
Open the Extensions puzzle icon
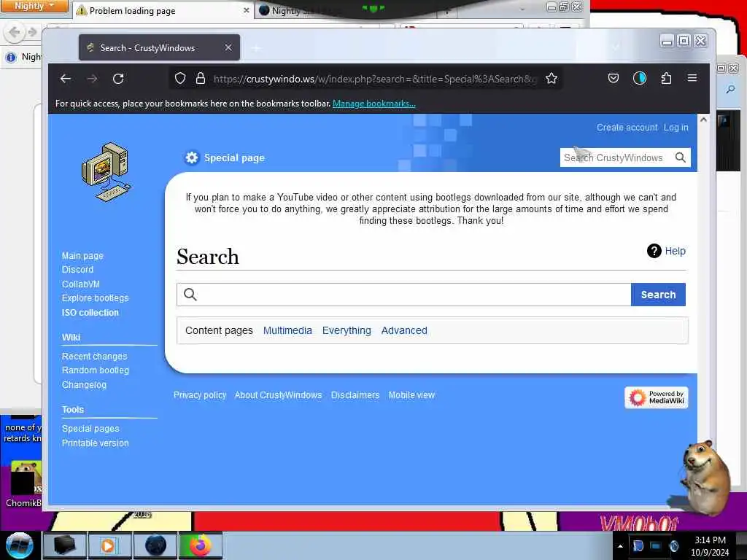(666, 78)
